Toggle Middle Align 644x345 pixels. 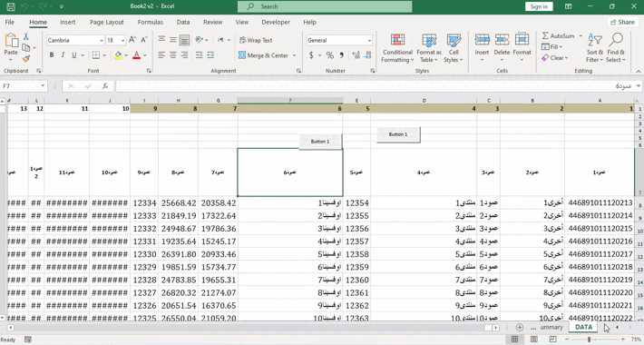173,40
